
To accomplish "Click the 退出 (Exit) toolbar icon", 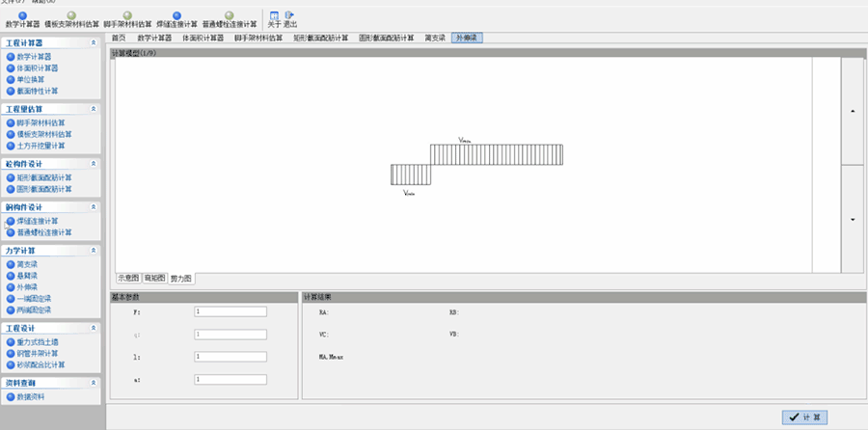I will (x=290, y=17).
